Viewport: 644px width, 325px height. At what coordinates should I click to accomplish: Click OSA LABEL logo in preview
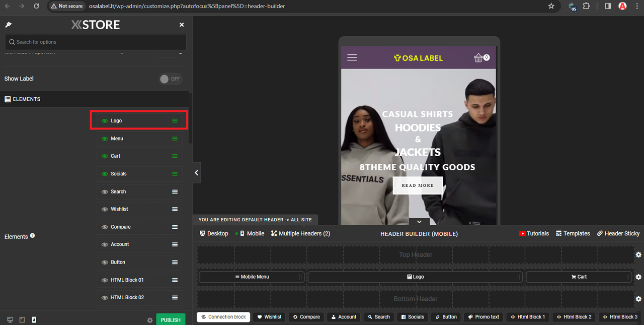[x=418, y=58]
